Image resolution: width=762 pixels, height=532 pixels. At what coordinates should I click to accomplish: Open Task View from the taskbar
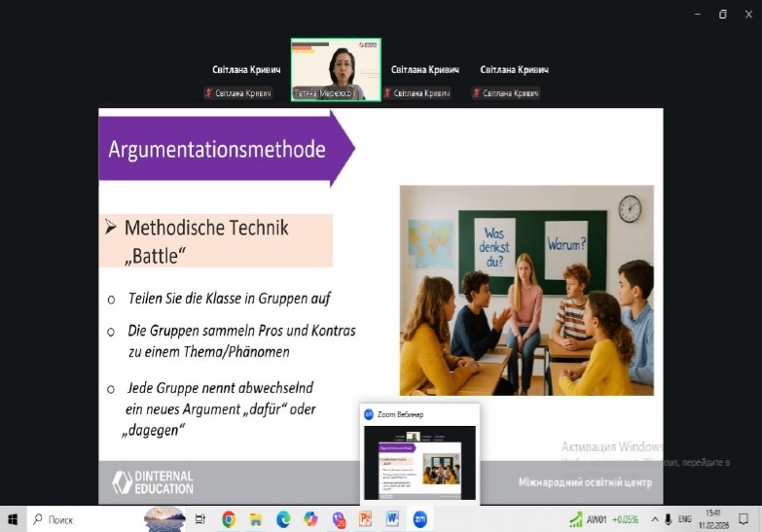point(200,519)
